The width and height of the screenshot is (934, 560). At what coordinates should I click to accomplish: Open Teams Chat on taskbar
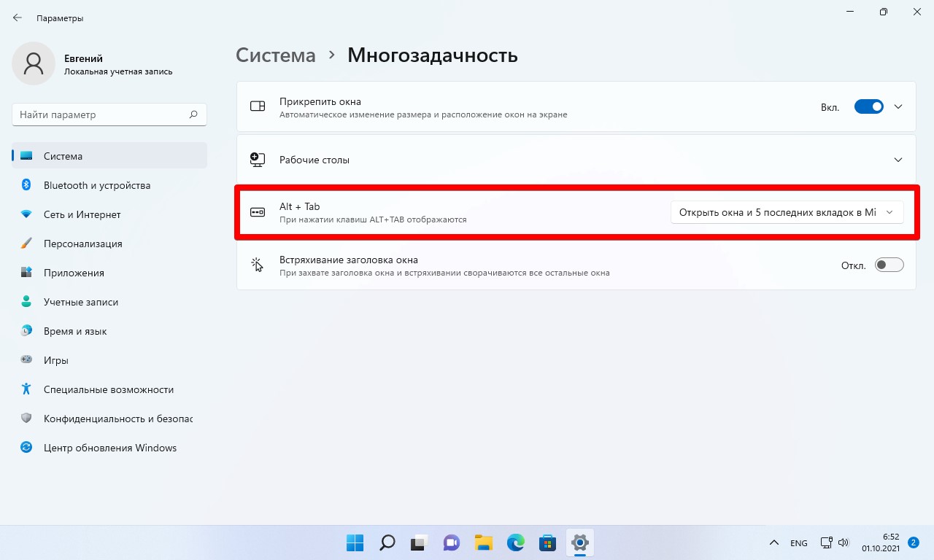451,542
